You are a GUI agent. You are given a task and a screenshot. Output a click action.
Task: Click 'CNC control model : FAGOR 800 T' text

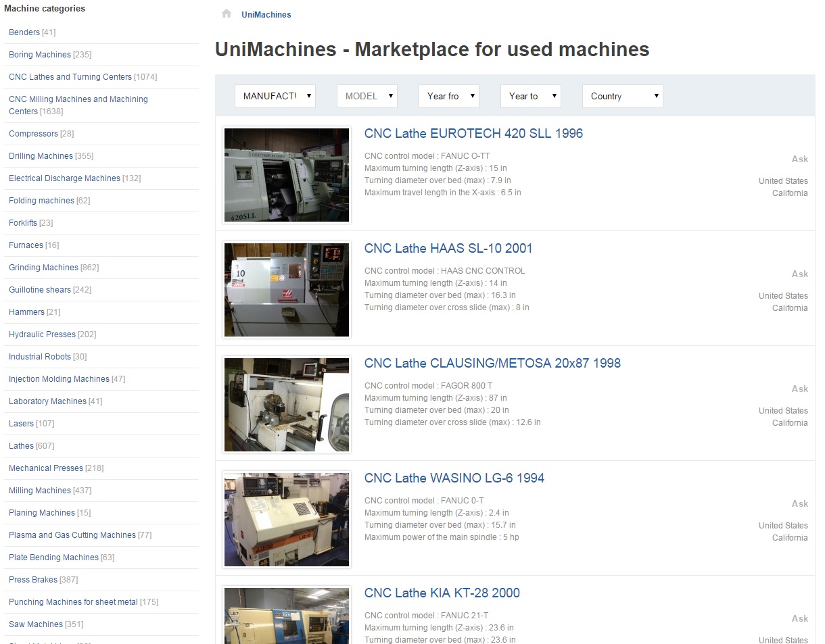tap(429, 386)
